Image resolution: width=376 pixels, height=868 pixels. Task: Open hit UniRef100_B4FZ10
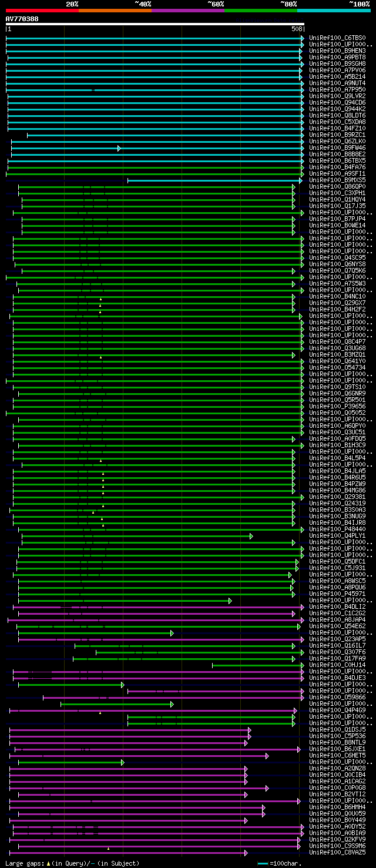337,129
